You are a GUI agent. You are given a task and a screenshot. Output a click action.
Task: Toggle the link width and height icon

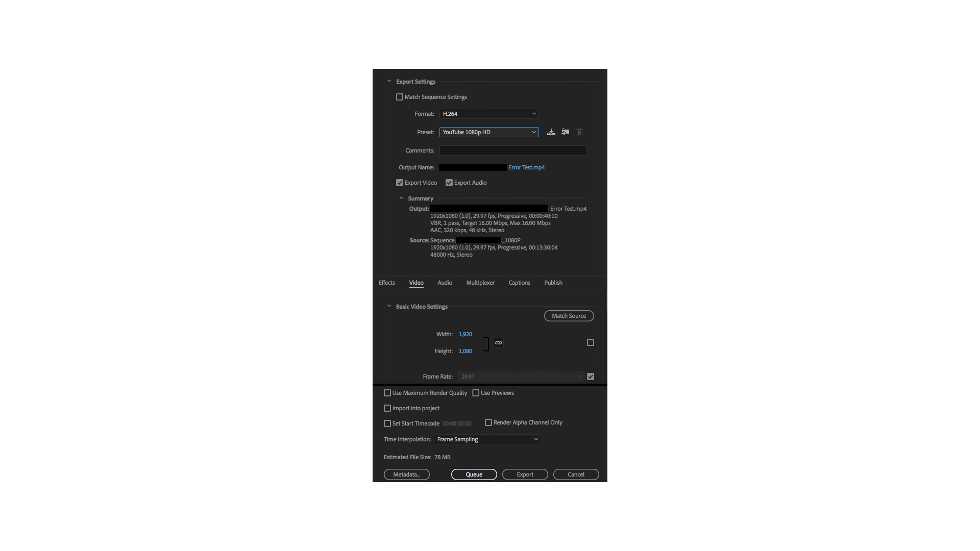498,342
